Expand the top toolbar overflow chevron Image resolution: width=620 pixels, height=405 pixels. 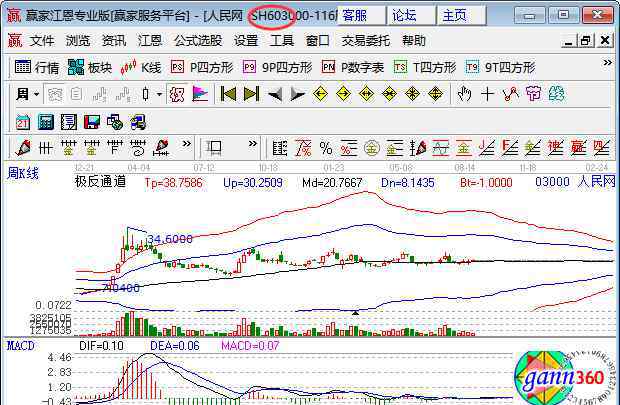(607, 62)
